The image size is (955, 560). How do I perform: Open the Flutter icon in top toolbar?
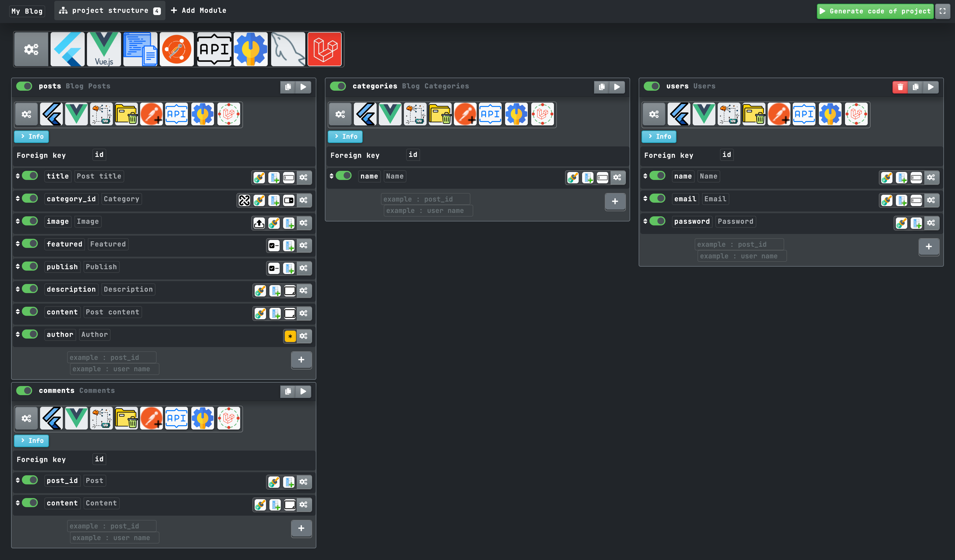tap(67, 49)
